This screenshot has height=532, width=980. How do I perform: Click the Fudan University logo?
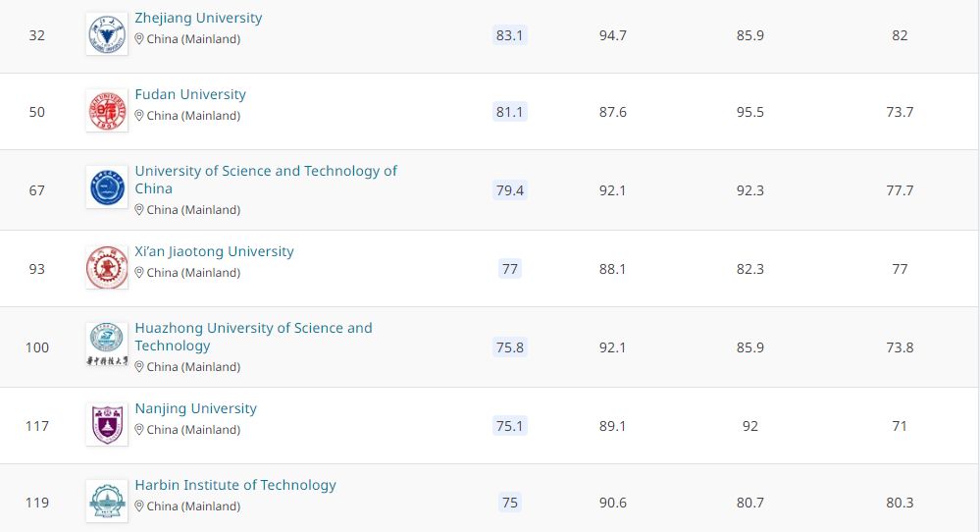tap(106, 111)
